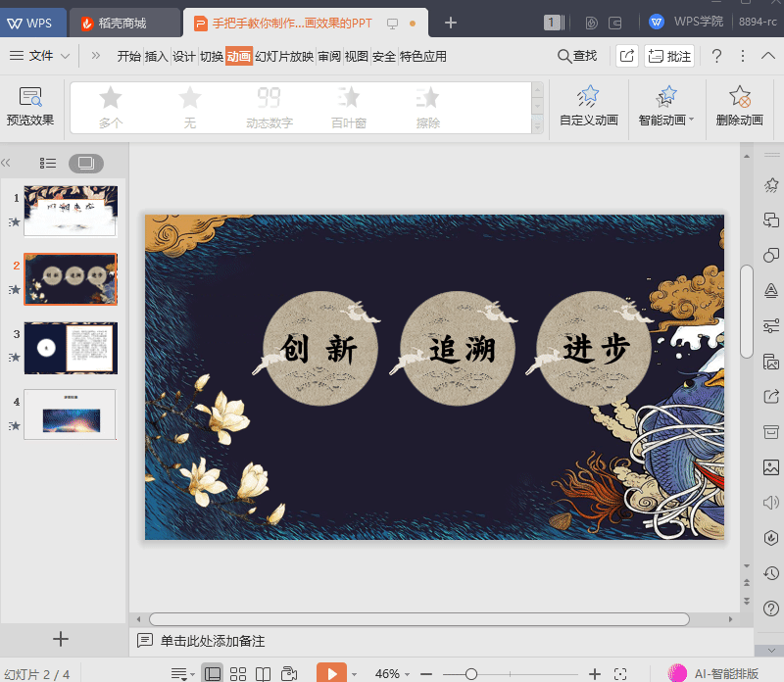This screenshot has width=784, height=682.
Task: Start slideshow with orange play button
Action: [331, 673]
